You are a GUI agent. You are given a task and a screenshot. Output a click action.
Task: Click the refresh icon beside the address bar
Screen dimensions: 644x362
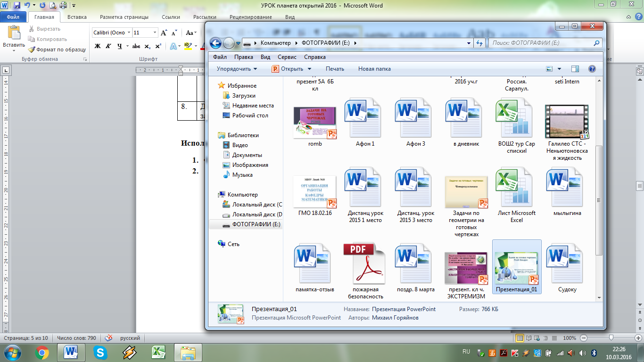[479, 43]
